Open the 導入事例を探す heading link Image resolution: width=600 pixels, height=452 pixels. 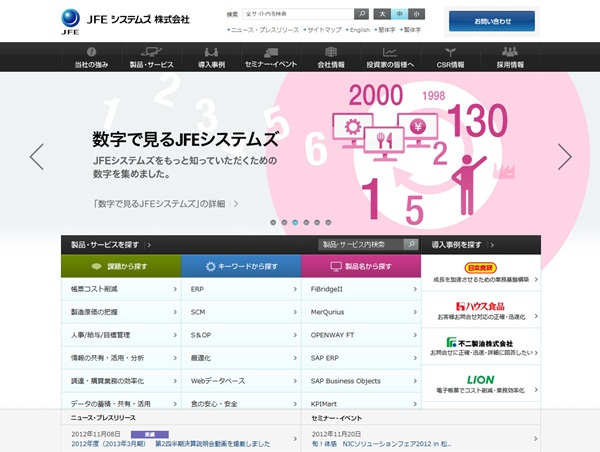click(x=463, y=245)
